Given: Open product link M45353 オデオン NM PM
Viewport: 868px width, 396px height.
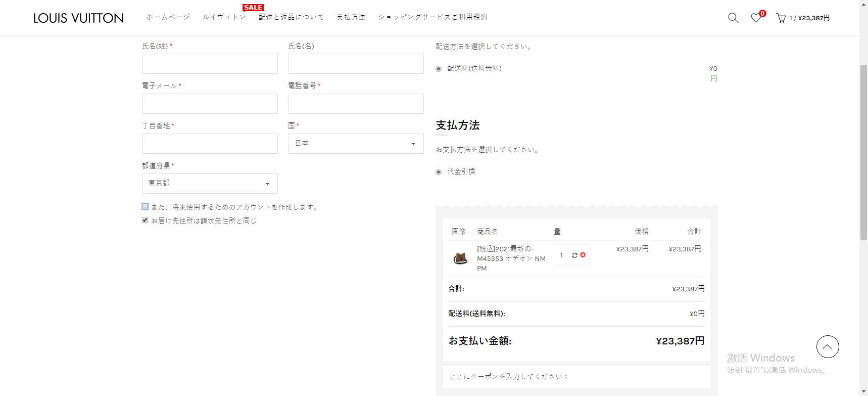Looking at the screenshot, I should point(511,258).
